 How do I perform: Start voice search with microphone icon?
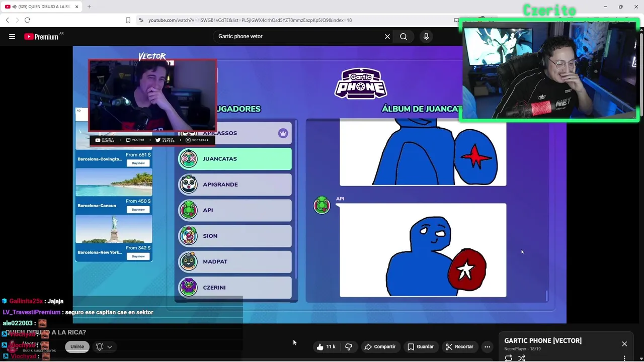pos(426,36)
